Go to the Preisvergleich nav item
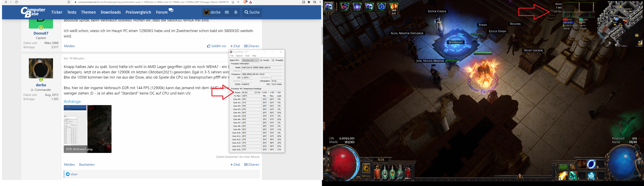The width and height of the screenshot is (644, 186). (138, 12)
